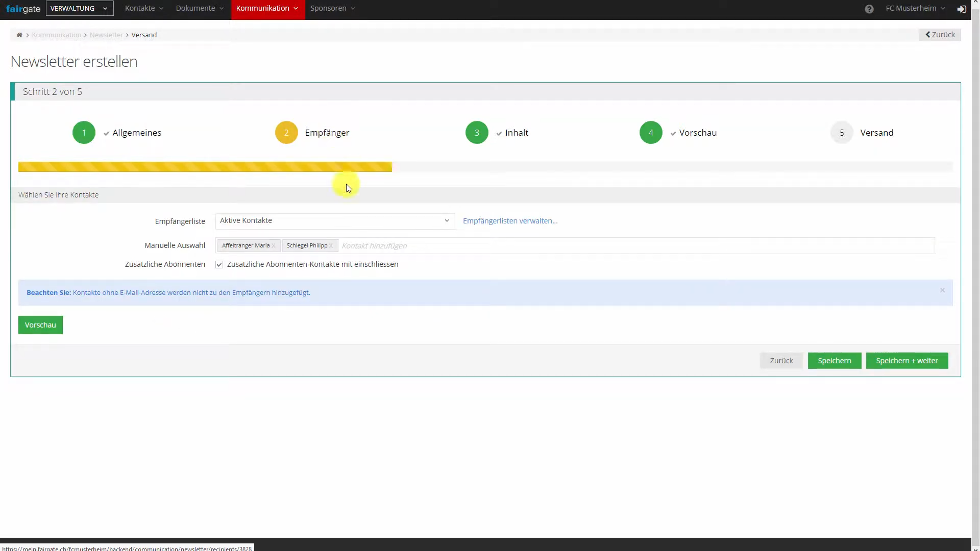Viewport: 980px width, 551px height.
Task: Expand the Empfängerliste dropdown
Action: 335,221
